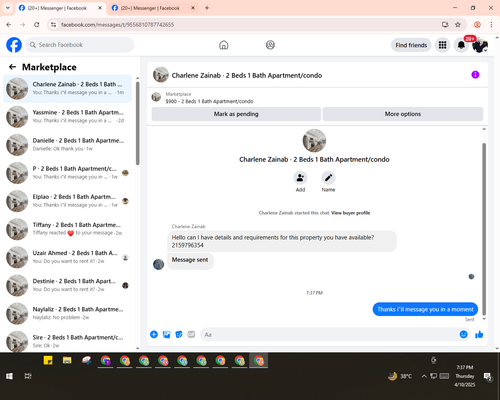Image resolution: width=500 pixels, height=400 pixels.
Task: Bookmark this page with the star
Action: pos(458,24)
